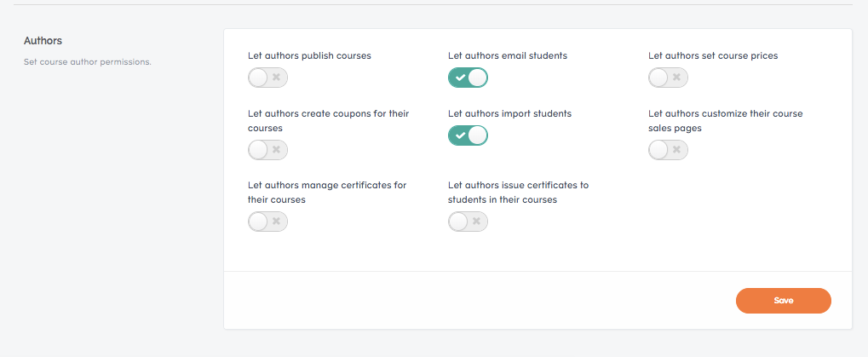Click the X icon on publish courses toggle
This screenshot has height=357, width=868.
point(277,78)
